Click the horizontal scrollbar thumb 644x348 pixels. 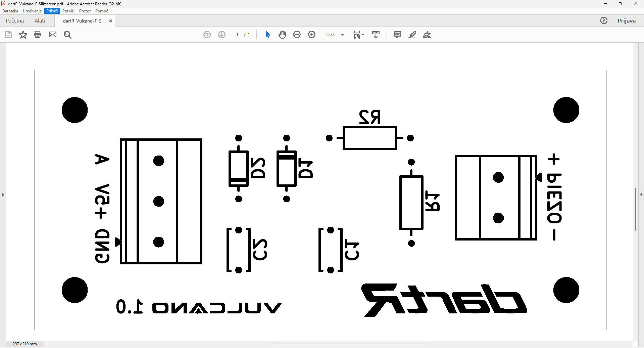tap(349, 344)
